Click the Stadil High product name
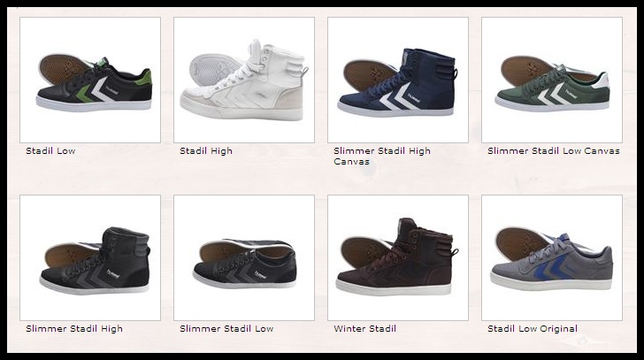The height and width of the screenshot is (360, 644). (x=206, y=150)
